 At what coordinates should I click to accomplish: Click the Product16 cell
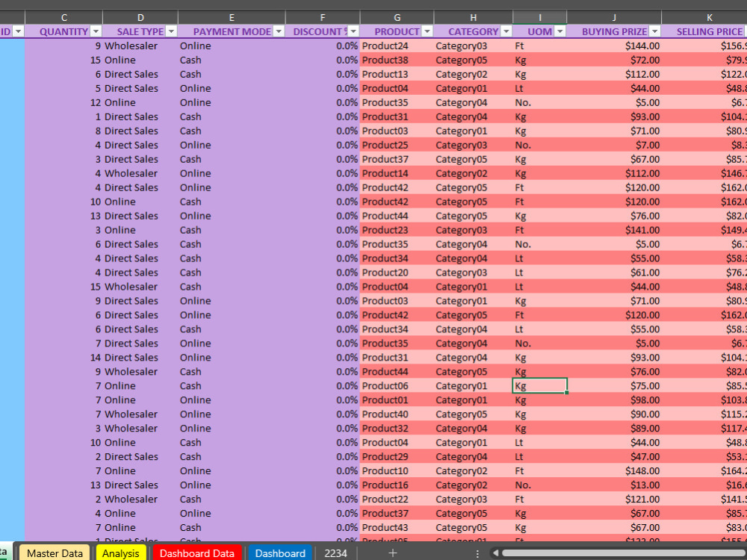click(x=397, y=485)
